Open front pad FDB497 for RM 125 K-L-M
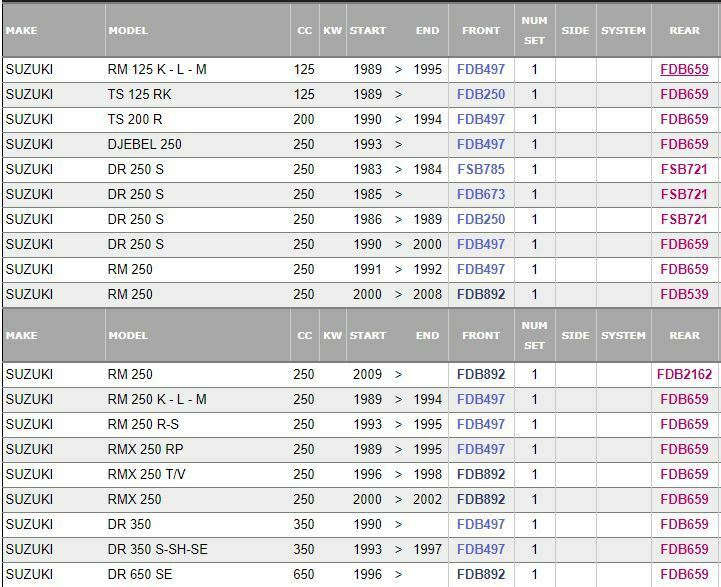721x587 pixels. [x=481, y=69]
